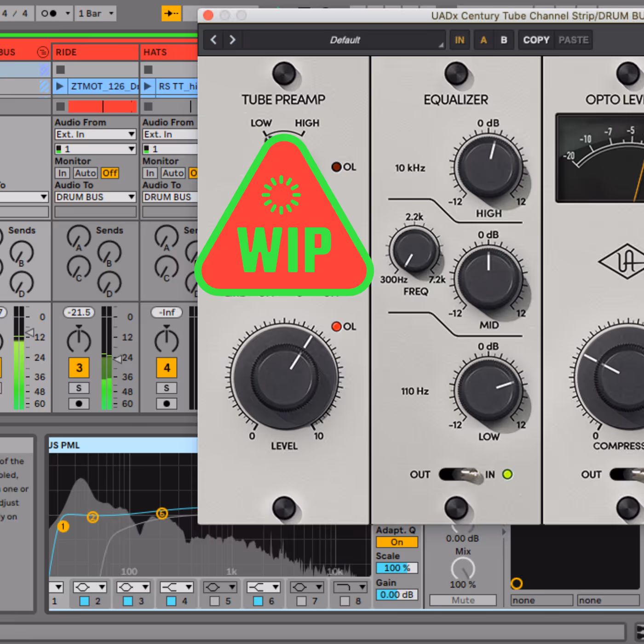Arm the RIDE track record button

(79, 403)
